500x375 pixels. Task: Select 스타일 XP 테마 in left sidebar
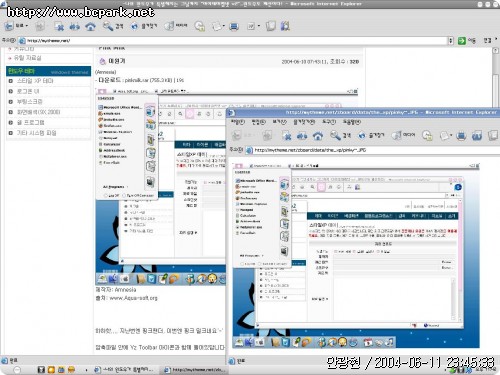tap(35, 81)
